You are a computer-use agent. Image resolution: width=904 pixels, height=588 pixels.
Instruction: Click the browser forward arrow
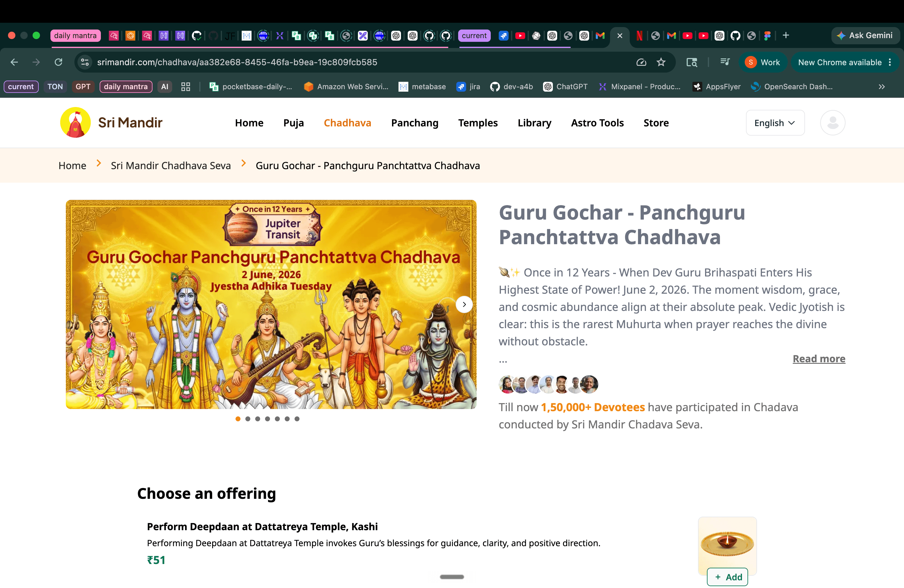tap(36, 62)
